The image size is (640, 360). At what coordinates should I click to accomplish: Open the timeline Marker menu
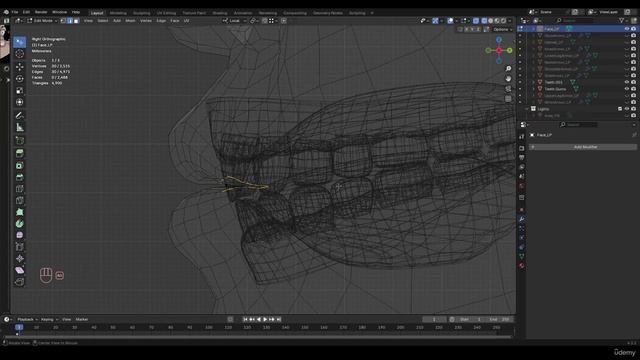coord(82,319)
